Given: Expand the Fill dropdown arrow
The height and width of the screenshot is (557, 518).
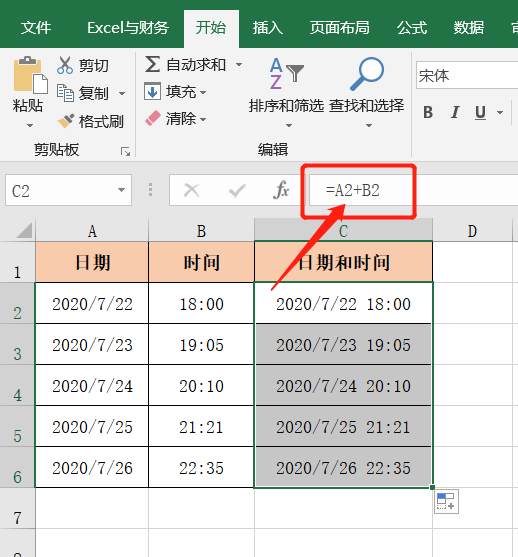Looking at the screenshot, I should [x=203, y=92].
